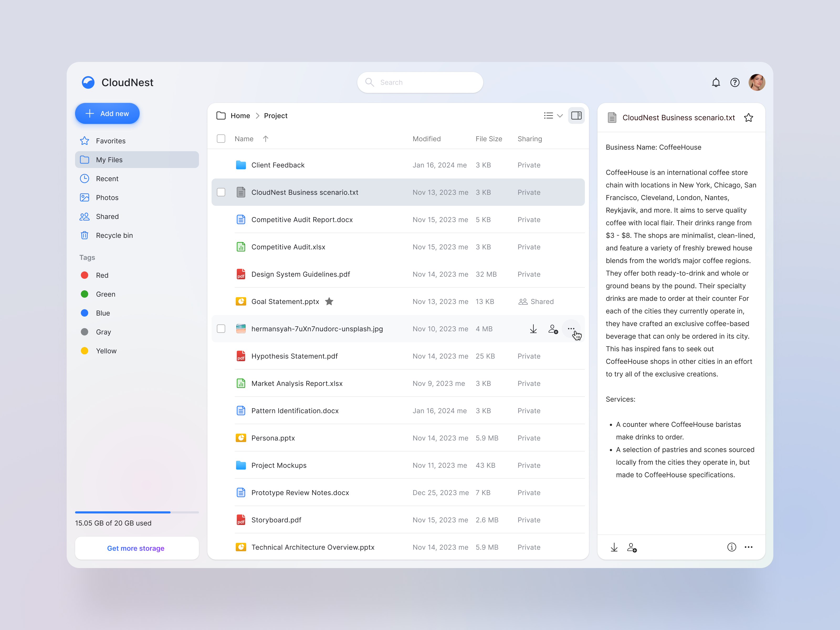The height and width of the screenshot is (630, 840).
Task: Share the hermansyah image via add-person icon
Action: pos(553,329)
